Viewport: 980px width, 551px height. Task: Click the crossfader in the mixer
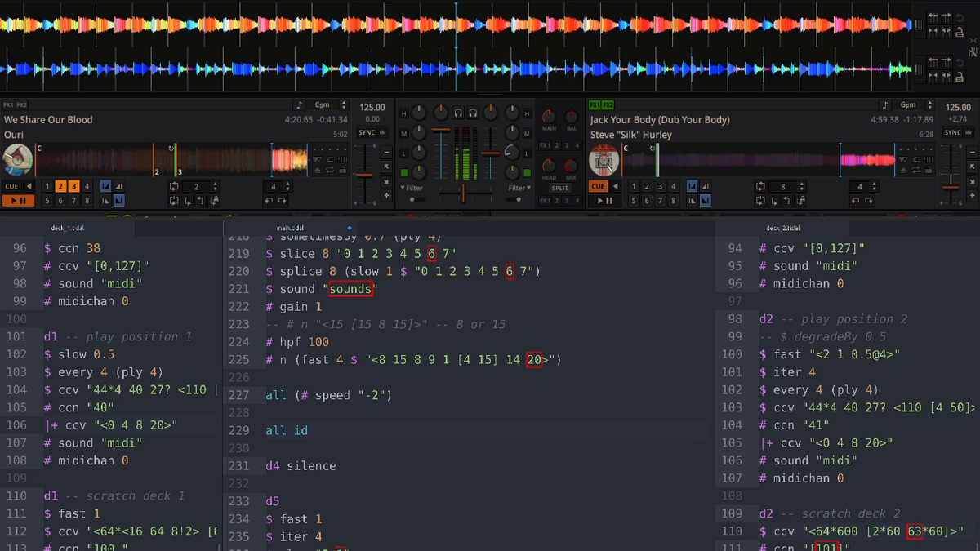(463, 193)
